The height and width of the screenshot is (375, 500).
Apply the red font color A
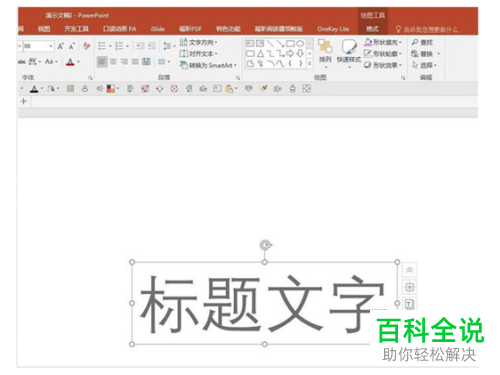pyautogui.click(x=70, y=62)
